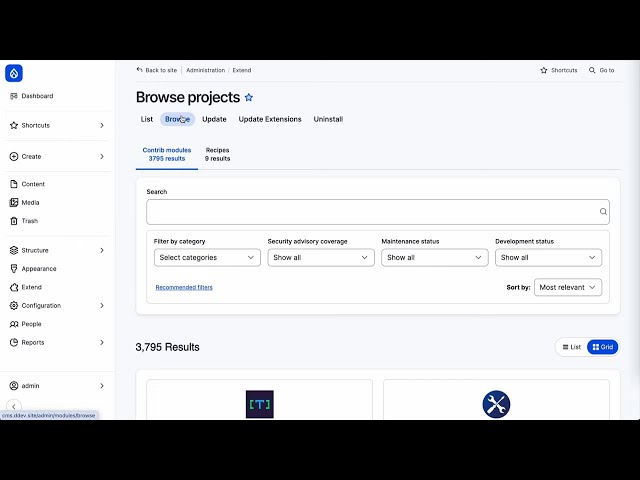Viewport: 640px width, 480px height.
Task: Click the Shortcuts star in the top bar
Action: [x=544, y=70]
